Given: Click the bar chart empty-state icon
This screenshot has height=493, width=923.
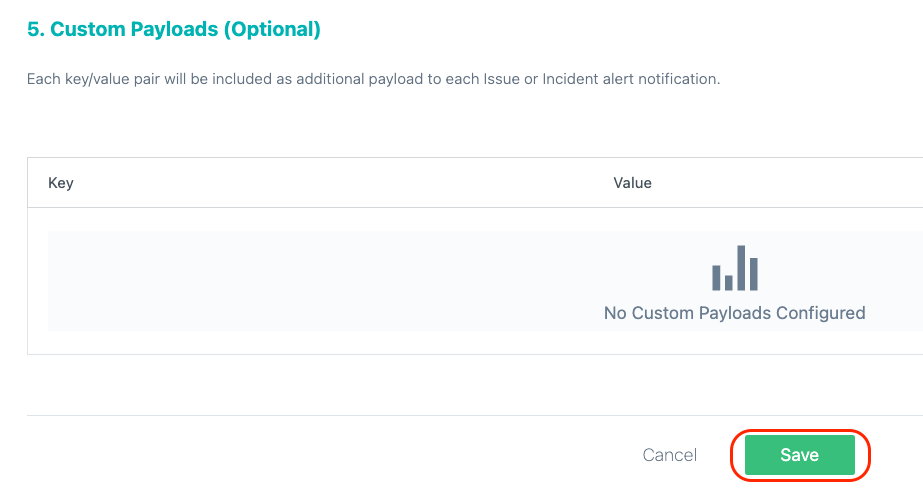Looking at the screenshot, I should coord(735,268).
